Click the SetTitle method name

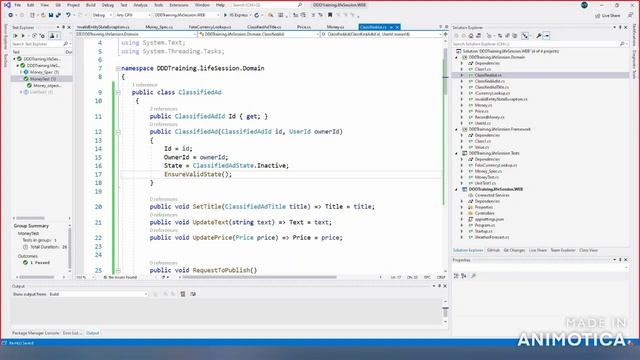click(x=207, y=207)
